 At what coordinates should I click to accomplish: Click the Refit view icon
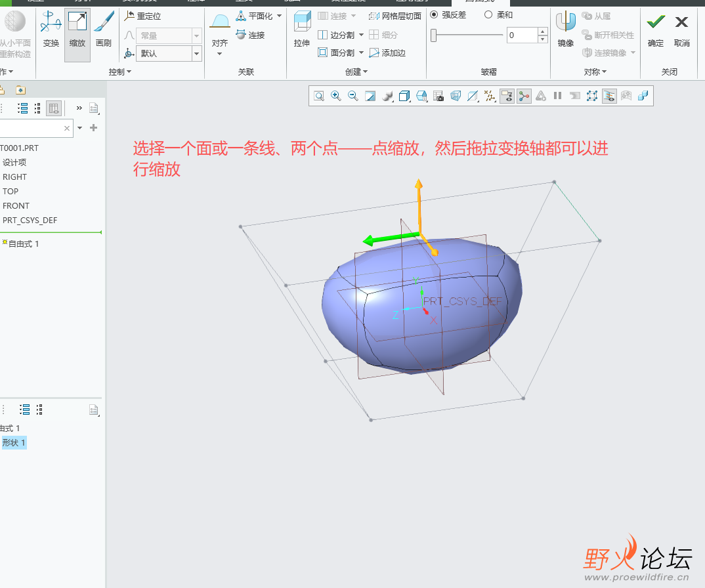coord(319,96)
